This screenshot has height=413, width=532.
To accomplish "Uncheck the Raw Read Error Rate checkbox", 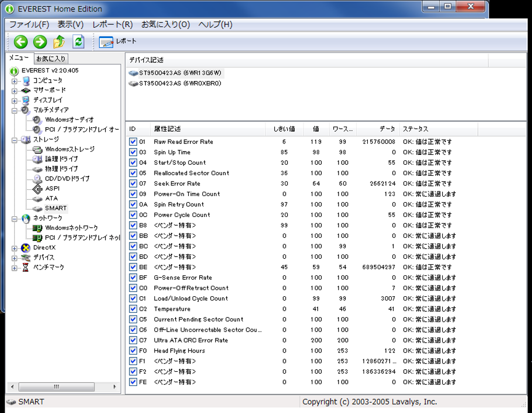I will (x=133, y=142).
